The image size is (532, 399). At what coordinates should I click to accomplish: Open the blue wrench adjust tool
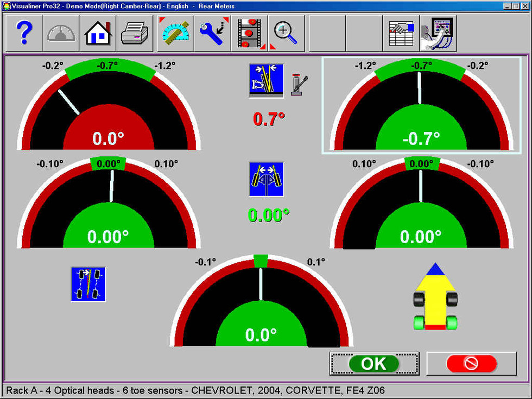tap(213, 34)
